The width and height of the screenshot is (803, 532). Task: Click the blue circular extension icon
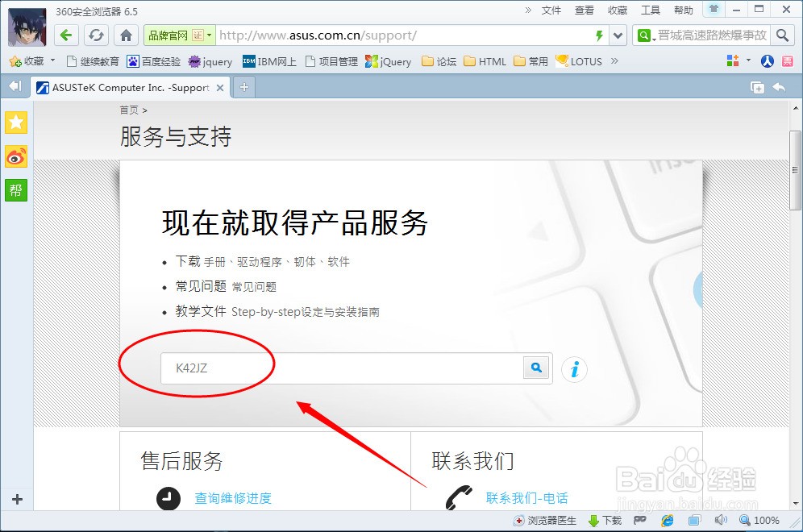click(768, 61)
